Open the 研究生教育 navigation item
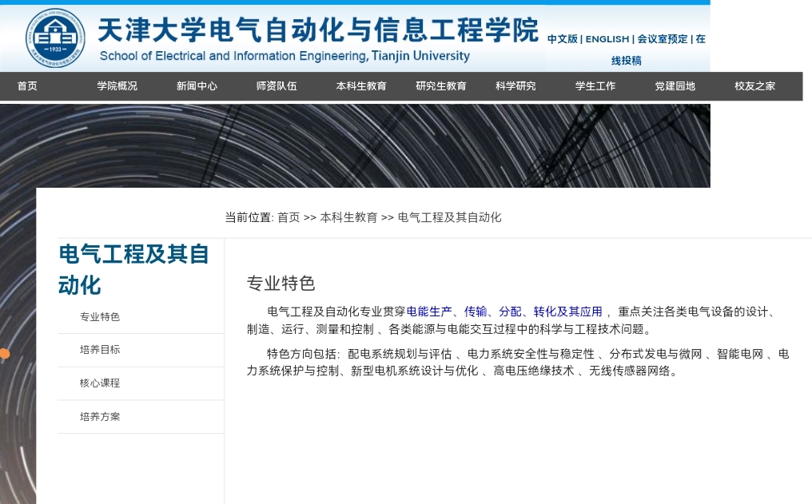The height and width of the screenshot is (504, 812). click(x=440, y=85)
